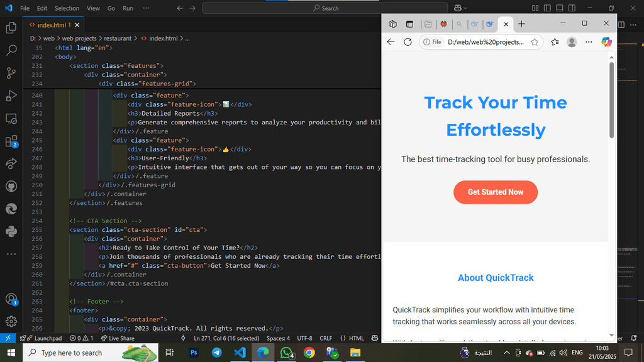Click Live Share in status bar

tap(118, 338)
